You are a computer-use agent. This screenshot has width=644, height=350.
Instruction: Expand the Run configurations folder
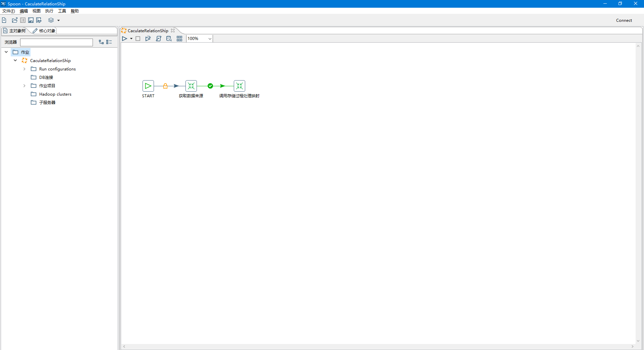click(x=24, y=69)
